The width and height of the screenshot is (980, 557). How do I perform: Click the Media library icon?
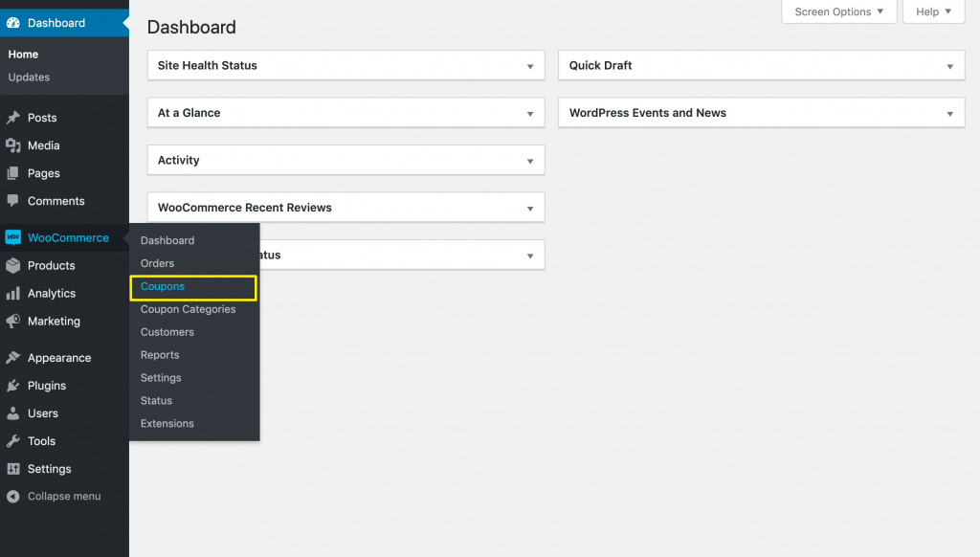tap(13, 145)
